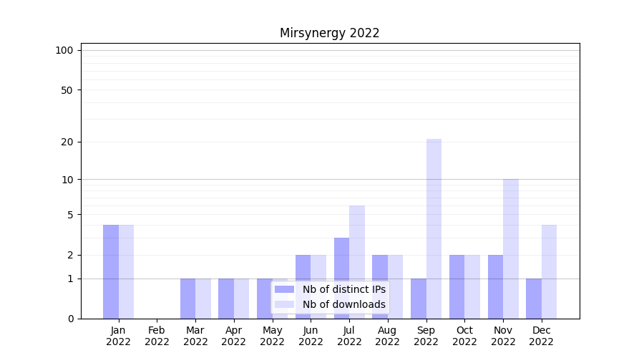Click the '0' y-axis tick label

[x=70, y=319]
